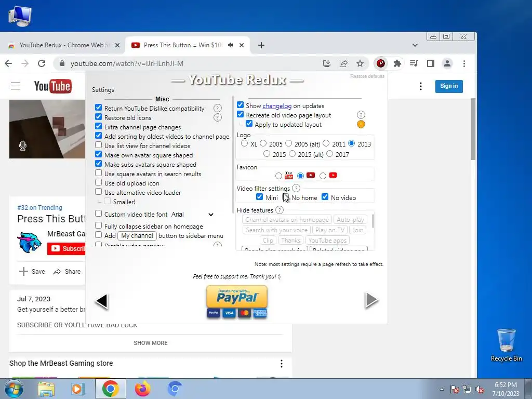
Task: Select the 2005 logo radio button
Action: [x=263, y=143]
